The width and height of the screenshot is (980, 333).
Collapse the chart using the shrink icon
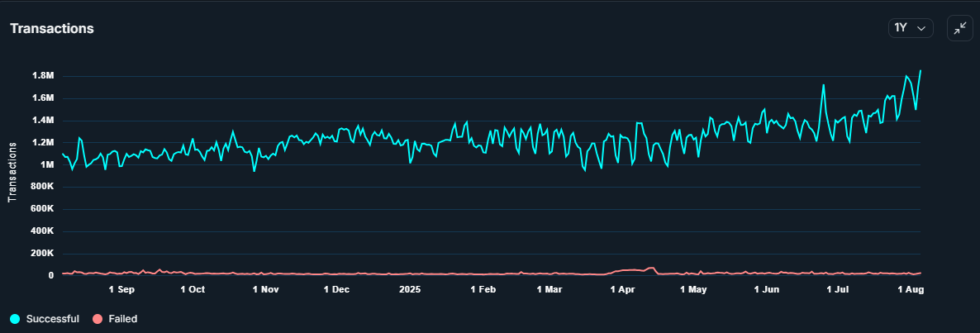click(959, 28)
